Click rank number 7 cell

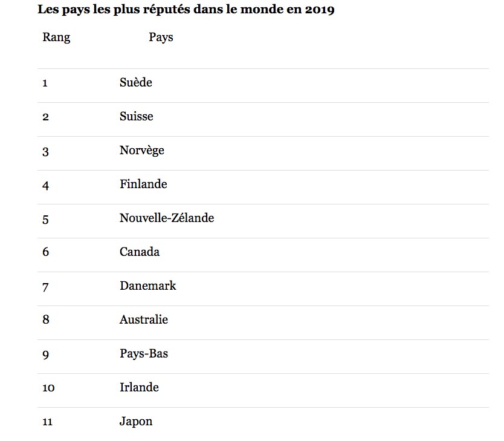tap(45, 287)
